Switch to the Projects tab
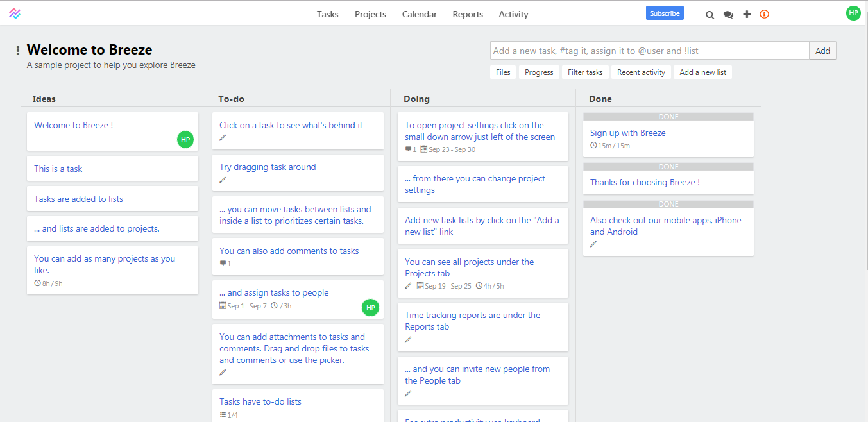 pos(370,13)
